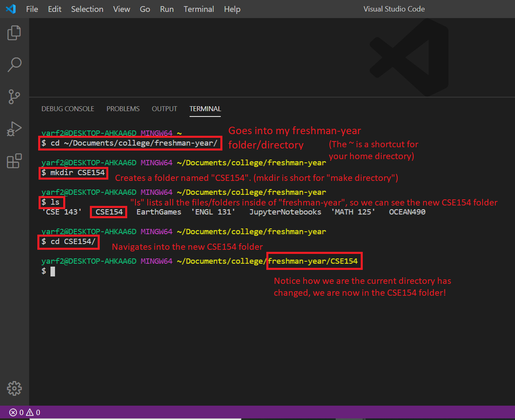Click the VS Code logo icon
The height and width of the screenshot is (420, 515).
10,9
